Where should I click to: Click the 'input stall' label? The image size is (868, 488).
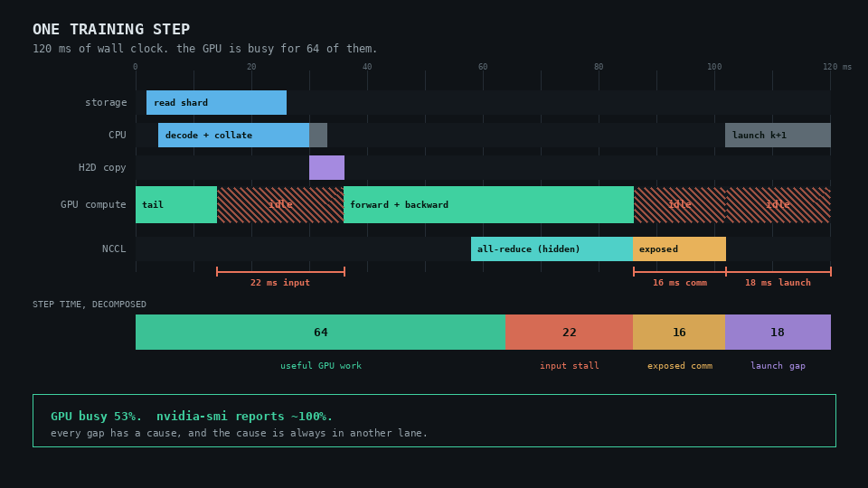click(x=569, y=366)
